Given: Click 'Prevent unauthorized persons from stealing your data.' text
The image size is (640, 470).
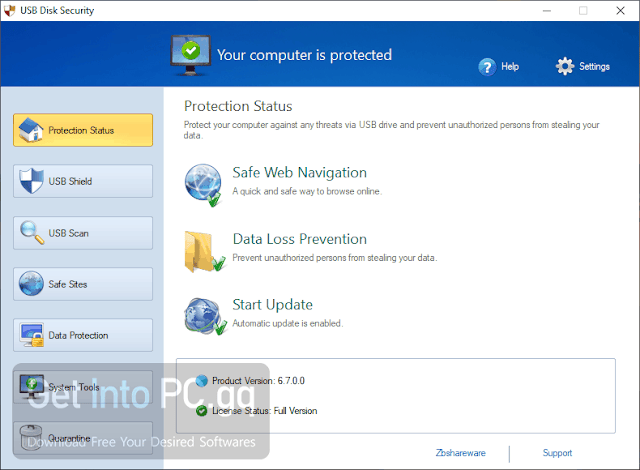Looking at the screenshot, I should point(335,258).
